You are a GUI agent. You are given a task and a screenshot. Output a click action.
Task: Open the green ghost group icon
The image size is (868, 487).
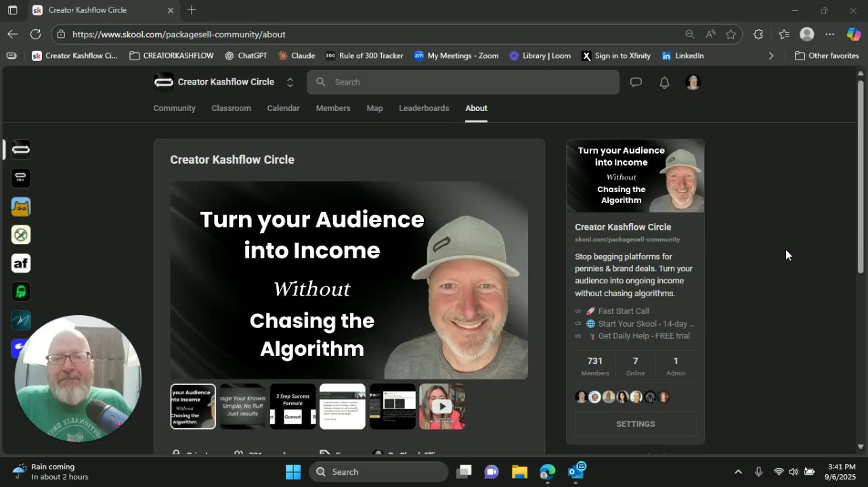click(21, 292)
